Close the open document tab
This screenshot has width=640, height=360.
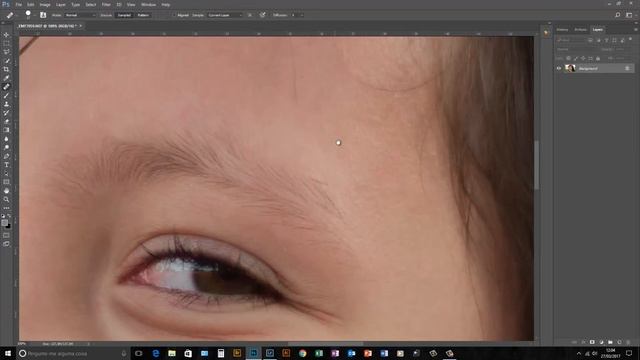[x=81, y=26]
